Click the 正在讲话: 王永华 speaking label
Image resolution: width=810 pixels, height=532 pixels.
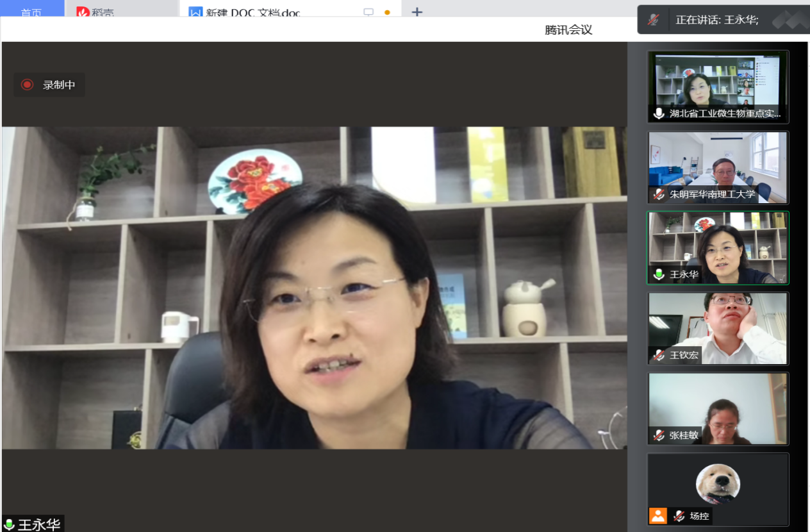pyautogui.click(x=717, y=20)
